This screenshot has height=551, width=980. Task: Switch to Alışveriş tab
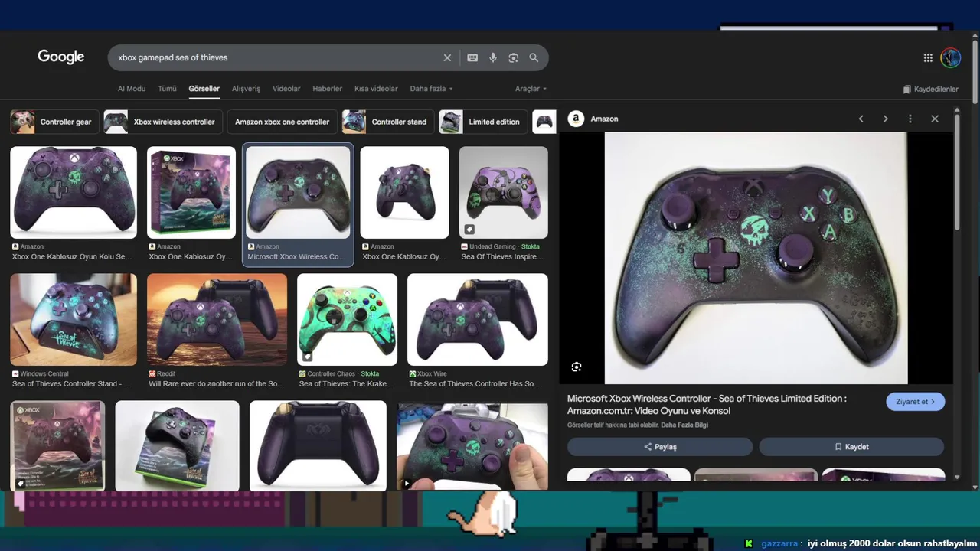pos(247,89)
